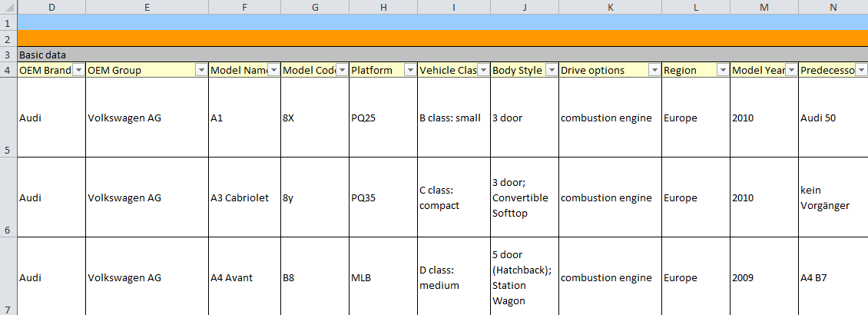Open the Model Code filter dropdown
This screenshot has width=868, height=315.
pos(342,71)
